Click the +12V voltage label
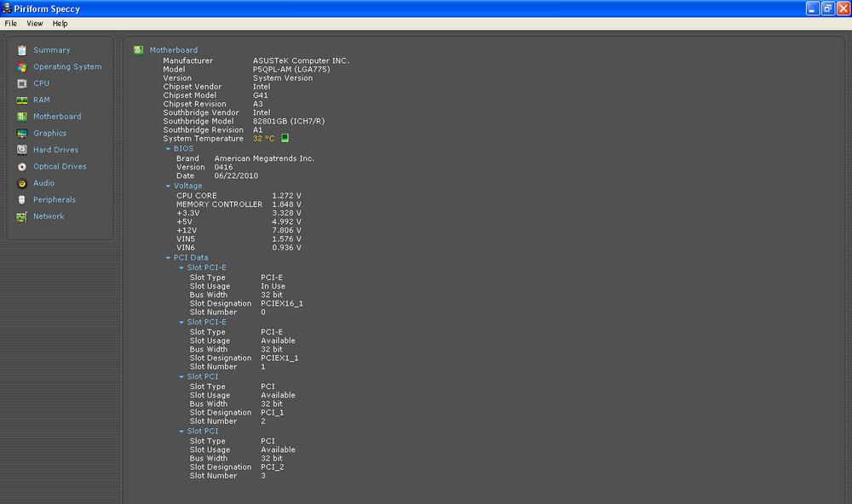This screenshot has height=504, width=852. [187, 230]
